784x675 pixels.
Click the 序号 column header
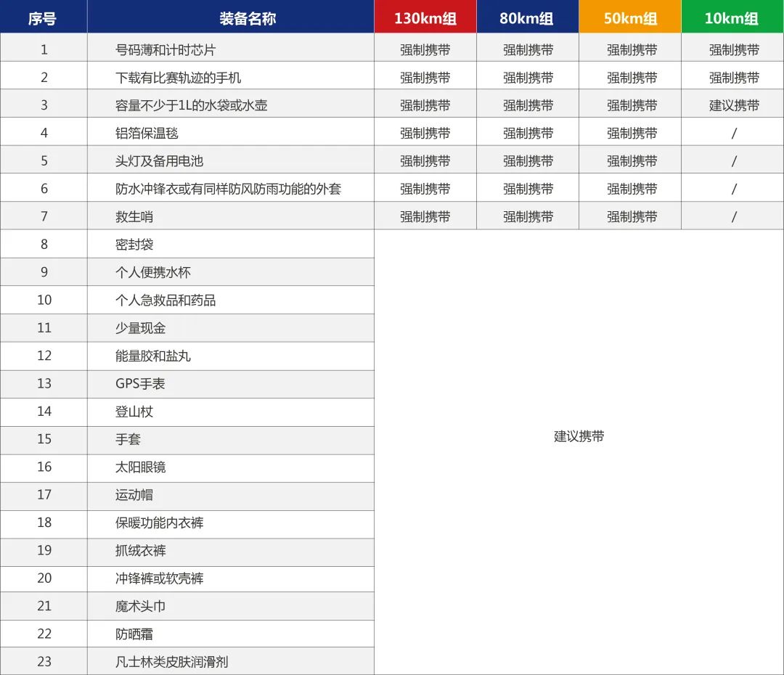pyautogui.click(x=43, y=18)
